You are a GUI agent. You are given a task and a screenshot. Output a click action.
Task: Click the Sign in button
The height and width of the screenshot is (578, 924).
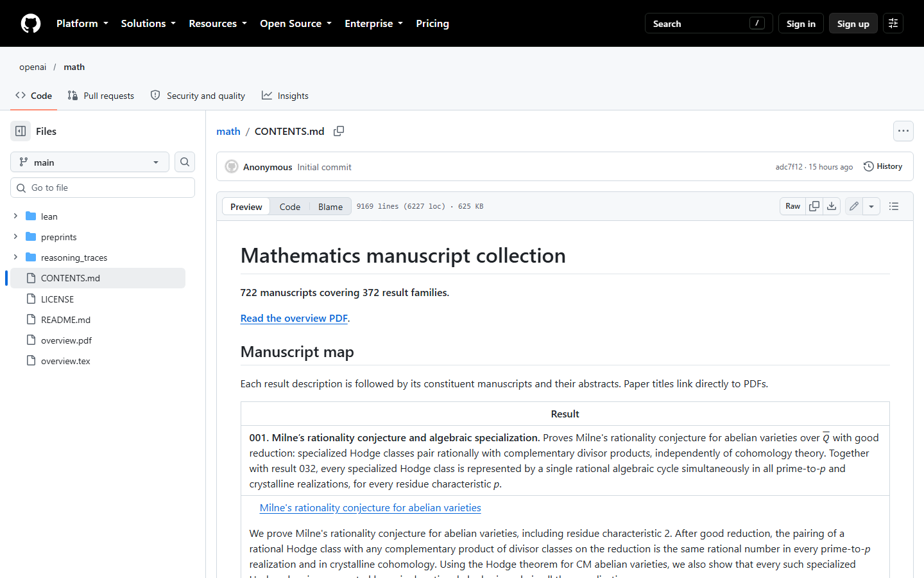801,24
